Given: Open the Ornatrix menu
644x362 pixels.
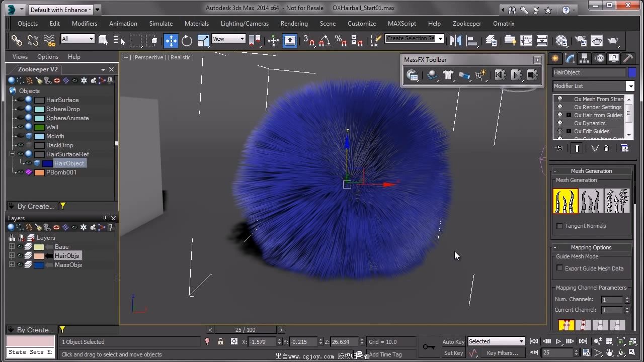Looking at the screenshot, I should click(504, 24).
